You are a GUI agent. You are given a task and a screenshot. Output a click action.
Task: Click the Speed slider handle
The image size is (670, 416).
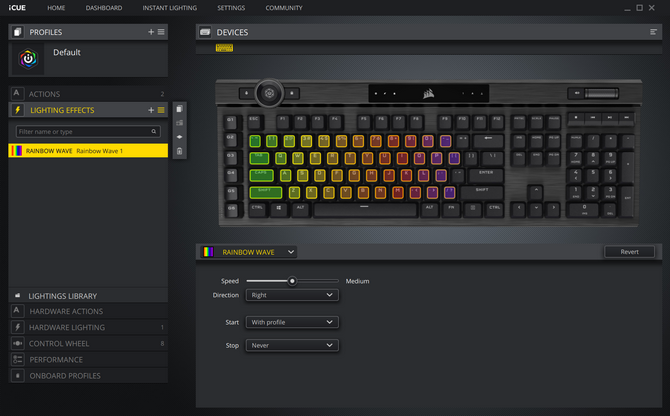pyautogui.click(x=292, y=281)
